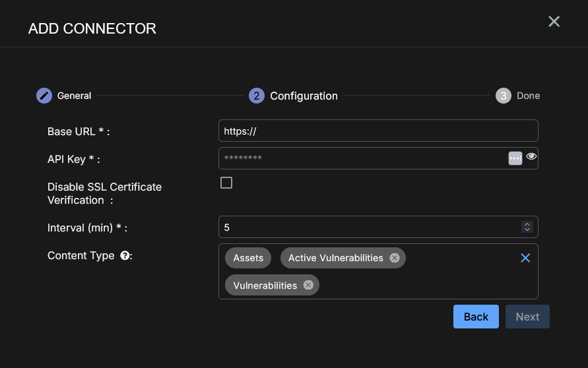Decrease the Interval value with down arrow
The width and height of the screenshot is (588, 368).
(527, 230)
